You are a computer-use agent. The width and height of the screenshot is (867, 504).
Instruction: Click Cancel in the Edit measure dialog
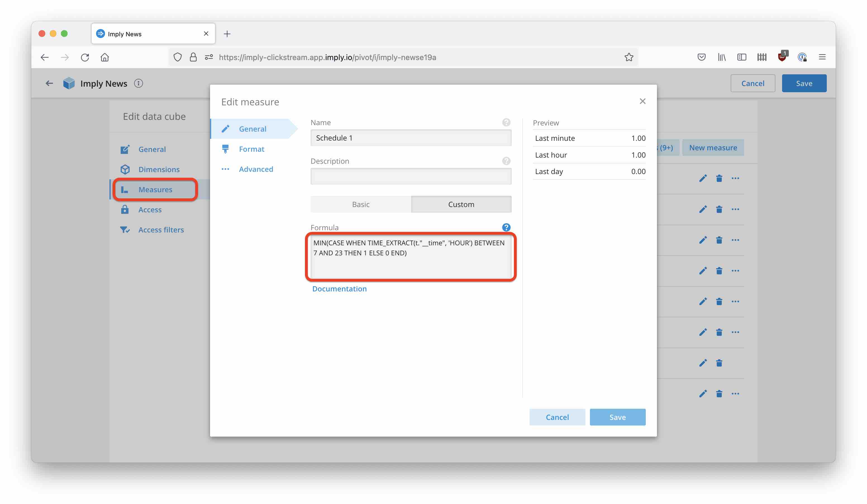click(x=557, y=417)
